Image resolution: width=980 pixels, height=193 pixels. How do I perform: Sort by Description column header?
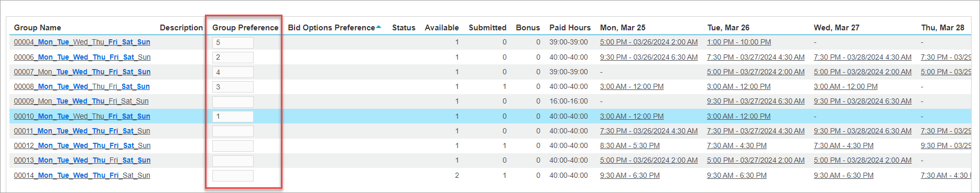click(181, 28)
